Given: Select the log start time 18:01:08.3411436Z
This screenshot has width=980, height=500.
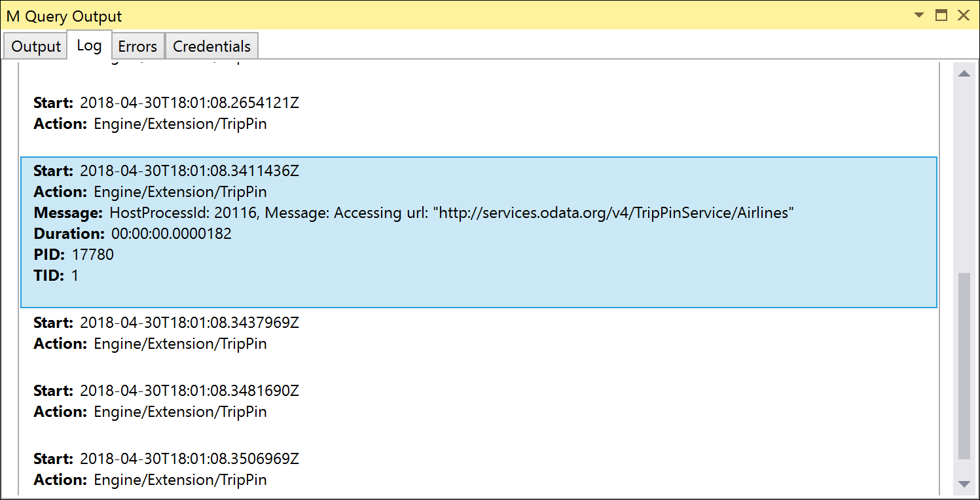Looking at the screenshot, I should [189, 171].
